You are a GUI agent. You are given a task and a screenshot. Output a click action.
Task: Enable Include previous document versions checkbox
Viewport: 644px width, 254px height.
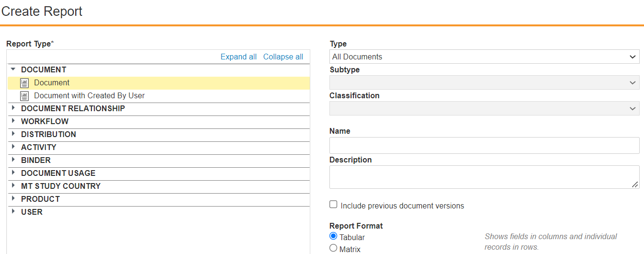click(334, 205)
